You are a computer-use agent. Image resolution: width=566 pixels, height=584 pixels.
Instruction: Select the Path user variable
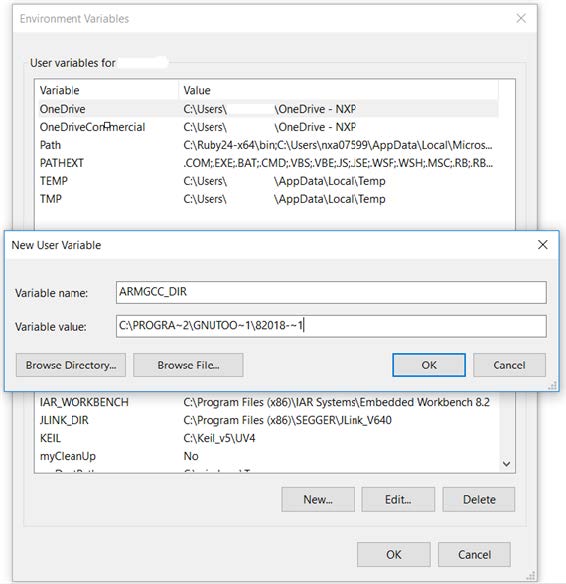point(268,145)
